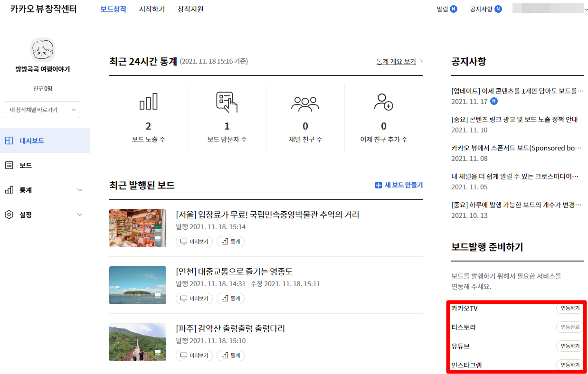
Task: Open the 창작지원 menu item
Action: tap(190, 9)
